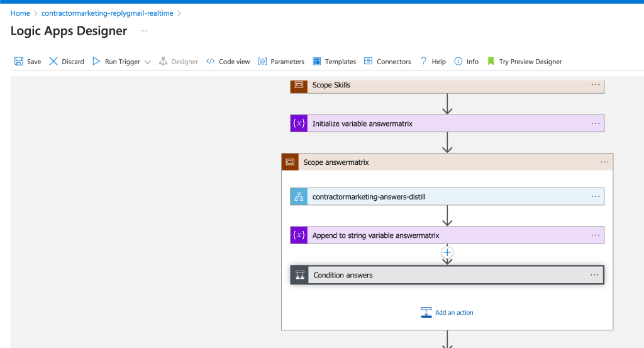Click the Help question mark icon
644x348 pixels.
[x=423, y=61]
